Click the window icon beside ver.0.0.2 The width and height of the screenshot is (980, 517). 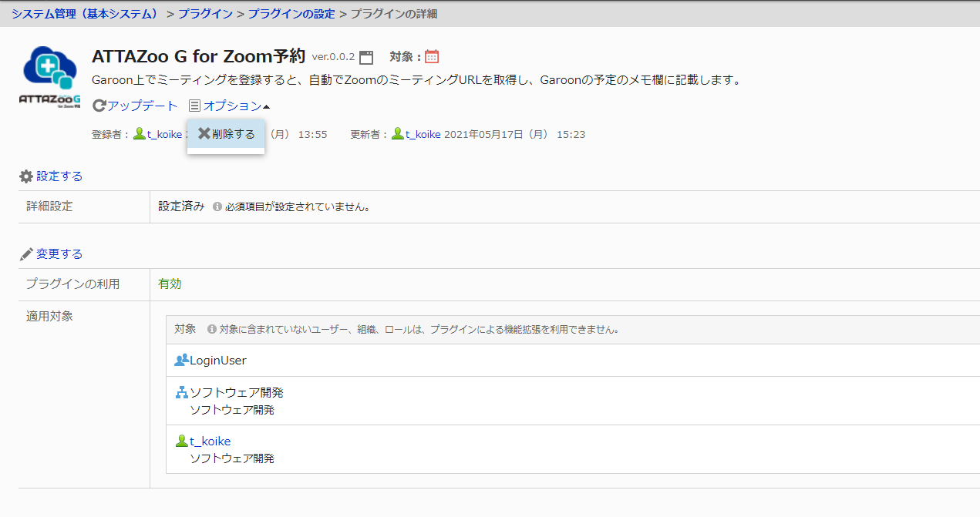pos(366,57)
